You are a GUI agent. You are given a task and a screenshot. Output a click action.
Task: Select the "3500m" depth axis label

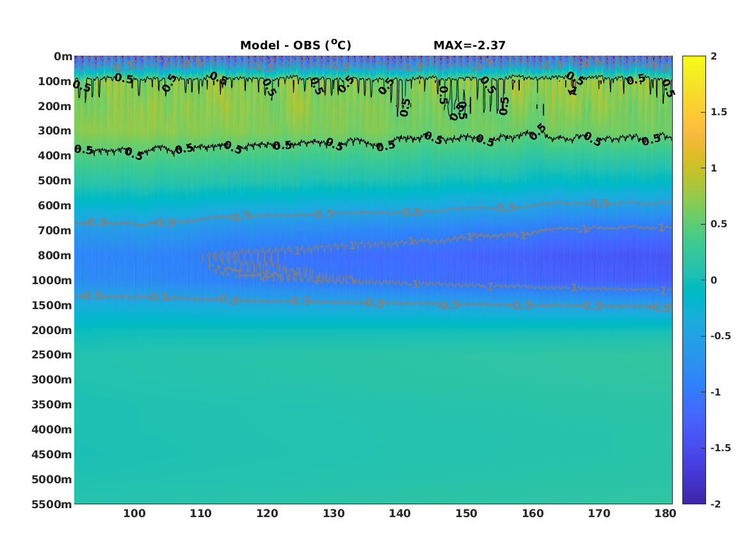pos(52,404)
